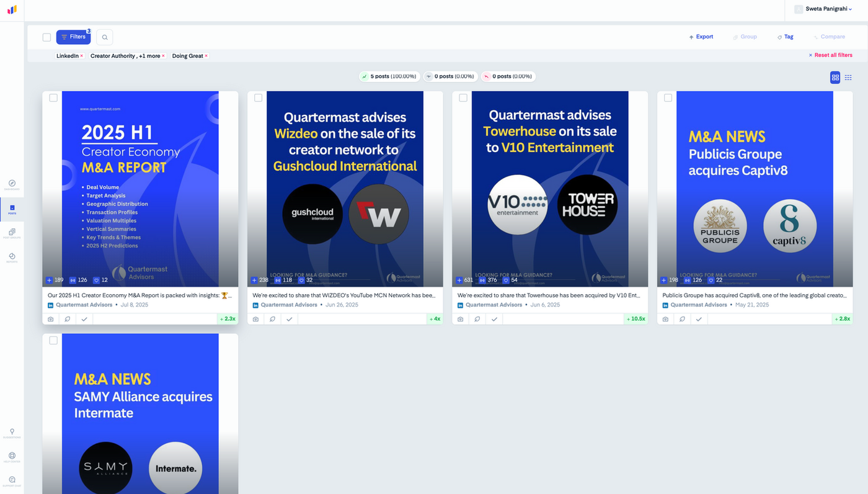Screen dimensions: 868x494
Task: Select the 5 posts performance pill
Action: pos(389,76)
